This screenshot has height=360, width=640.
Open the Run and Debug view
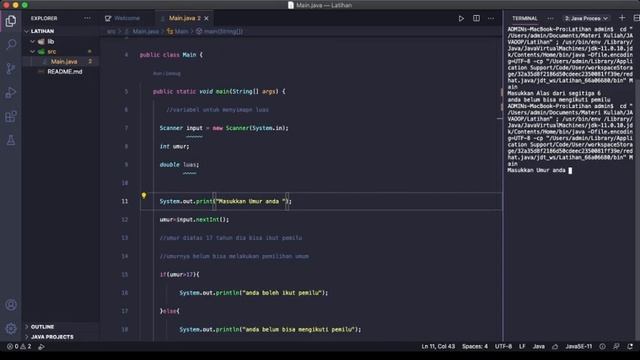tap(11, 92)
